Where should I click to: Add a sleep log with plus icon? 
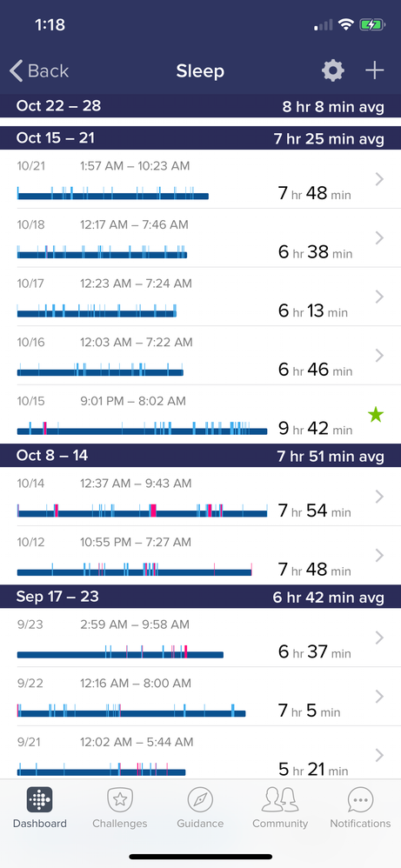click(375, 70)
